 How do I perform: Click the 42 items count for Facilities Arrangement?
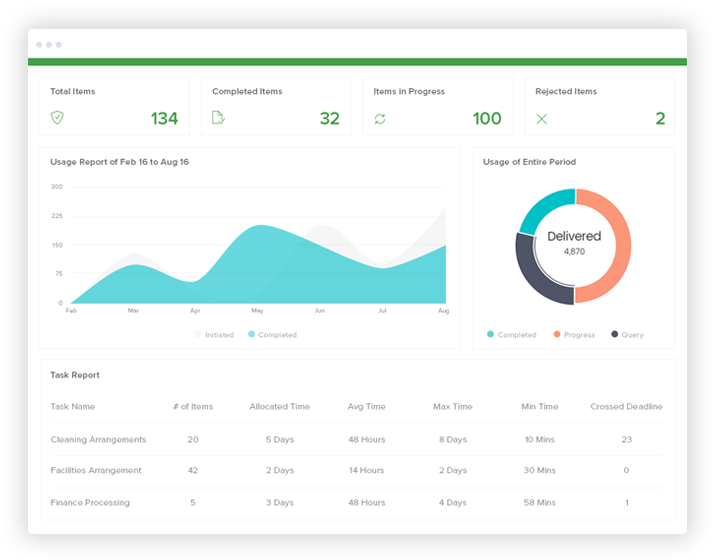(193, 470)
